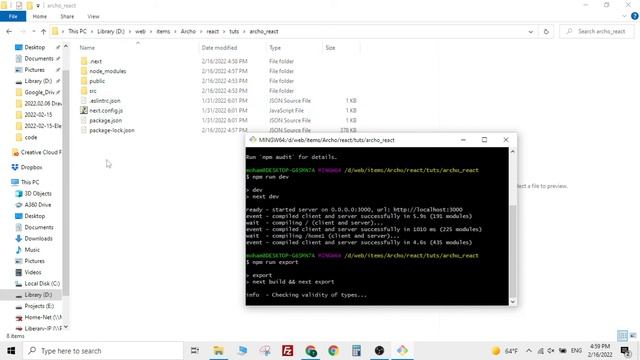Open the Windows Start menu

tap(11, 351)
